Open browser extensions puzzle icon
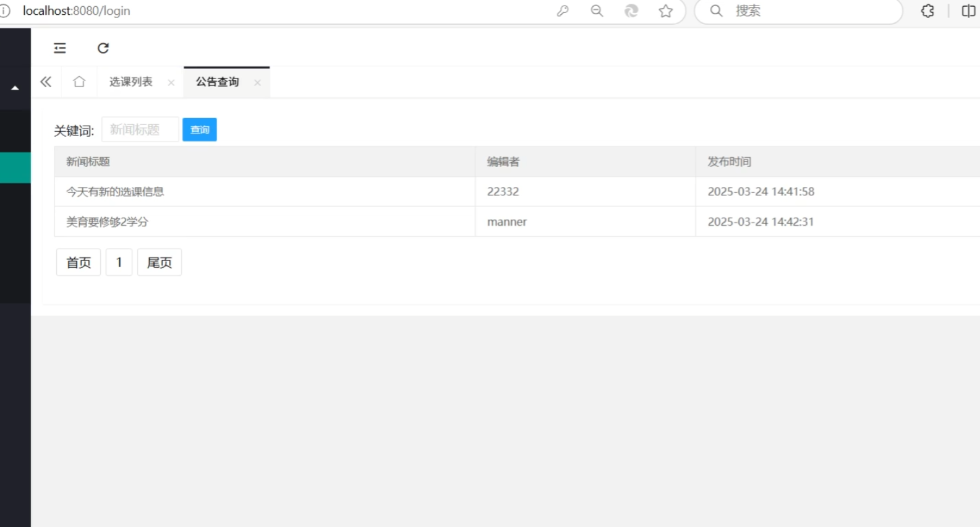The height and width of the screenshot is (527, 980). (927, 11)
